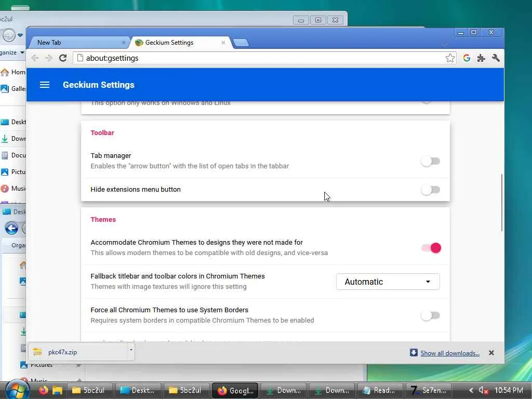Switch to the Read... taskbar window
Screen dimensions: 532x399
coord(380,390)
